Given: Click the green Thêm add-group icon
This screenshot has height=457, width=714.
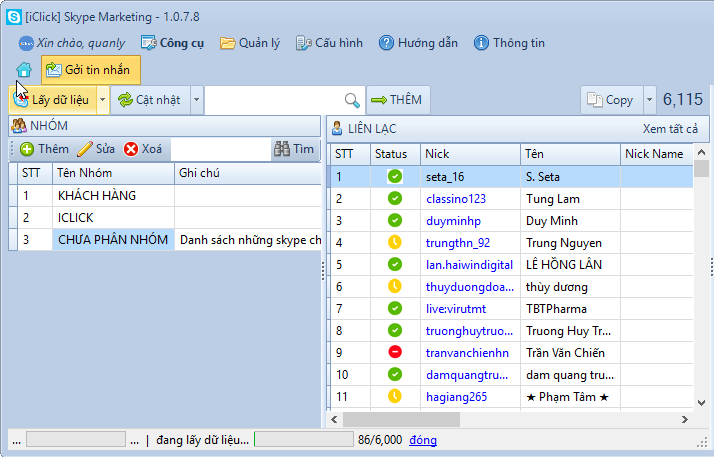Looking at the screenshot, I should point(27,149).
